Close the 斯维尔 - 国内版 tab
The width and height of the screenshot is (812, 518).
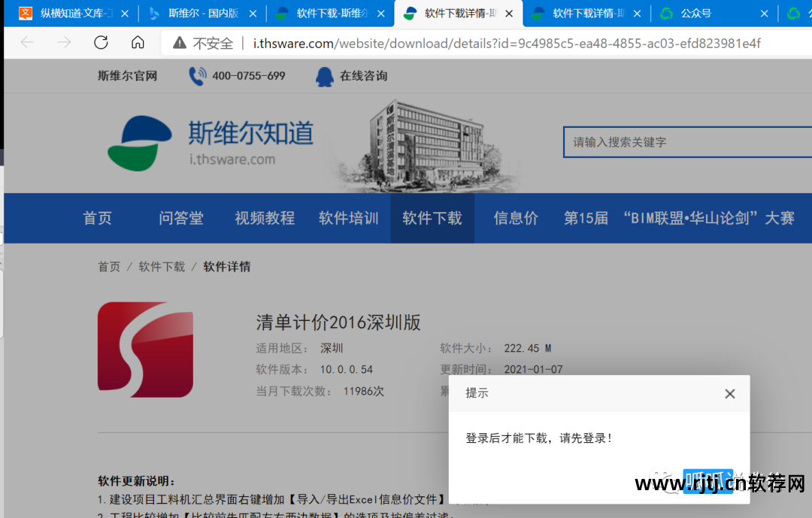(x=253, y=14)
